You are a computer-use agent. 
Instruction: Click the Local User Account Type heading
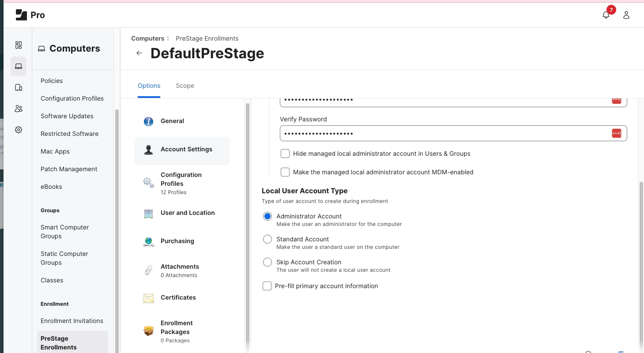(305, 191)
